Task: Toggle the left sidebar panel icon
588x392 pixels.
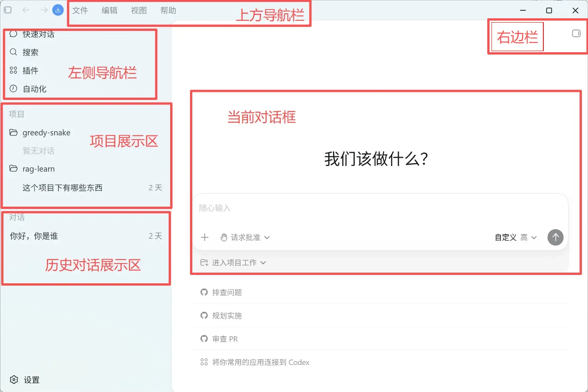Action: pyautogui.click(x=8, y=10)
